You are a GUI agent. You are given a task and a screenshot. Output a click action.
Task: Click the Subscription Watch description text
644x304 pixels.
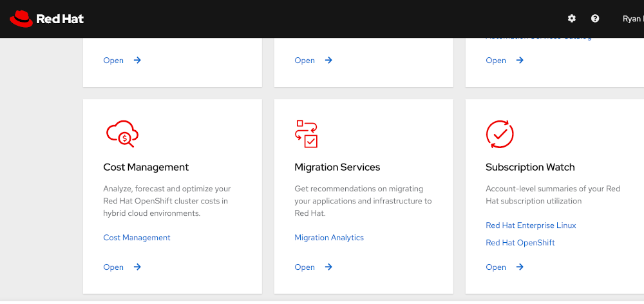(x=553, y=195)
